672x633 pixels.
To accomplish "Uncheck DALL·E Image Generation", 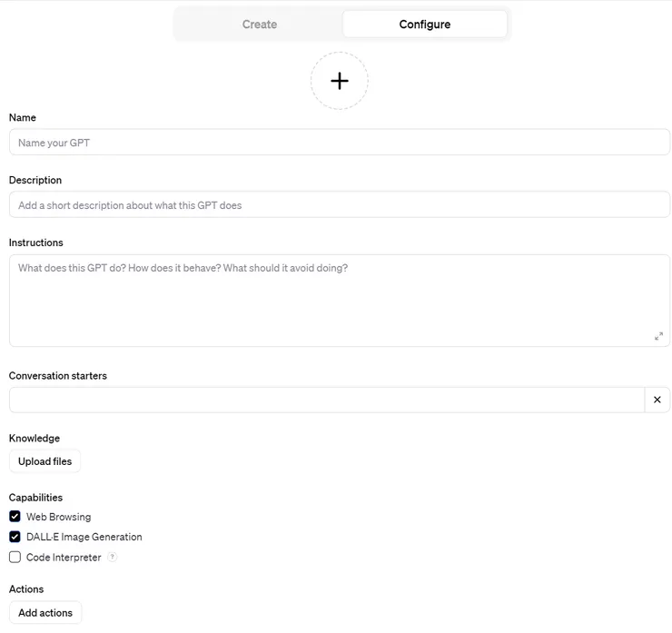I will 15,537.
